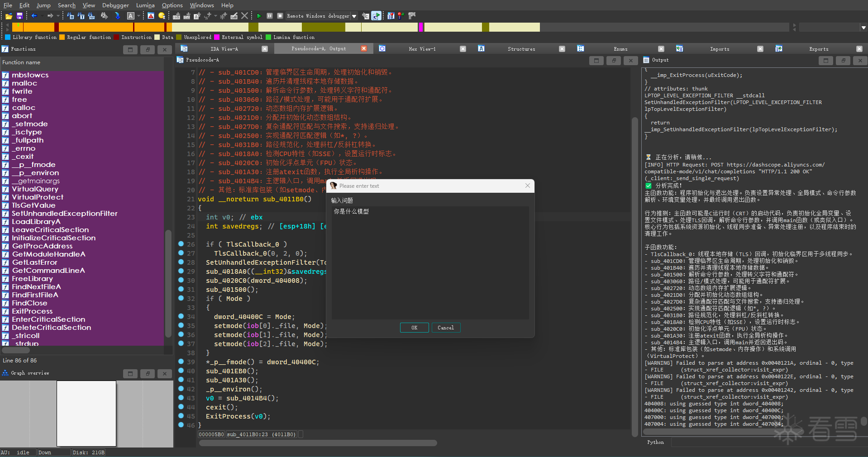
Task: Open the Options menu
Action: (172, 5)
